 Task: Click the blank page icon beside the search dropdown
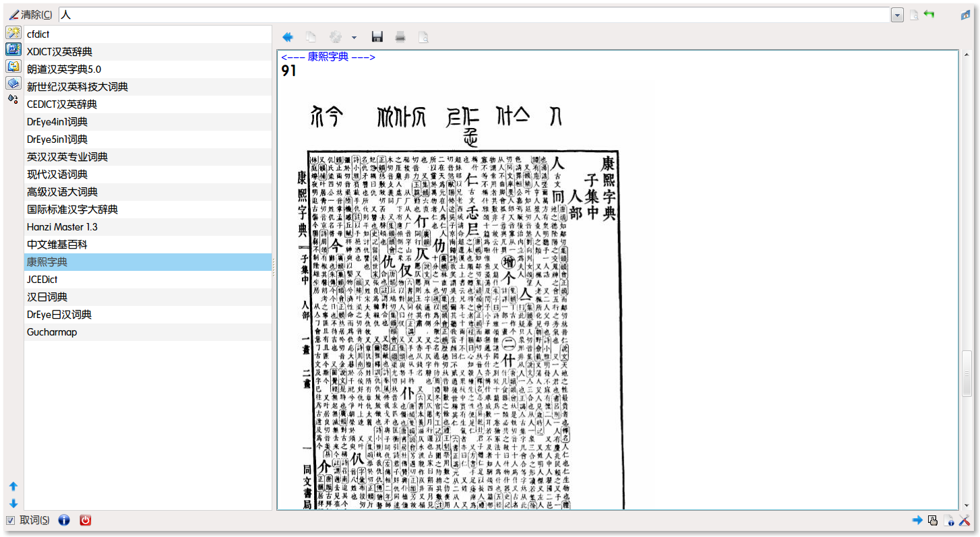coord(914,15)
